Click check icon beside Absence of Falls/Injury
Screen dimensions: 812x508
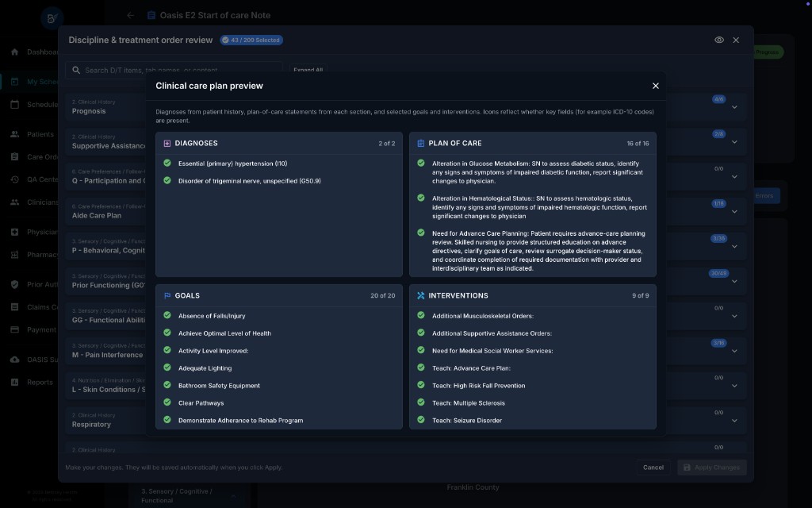167,315
